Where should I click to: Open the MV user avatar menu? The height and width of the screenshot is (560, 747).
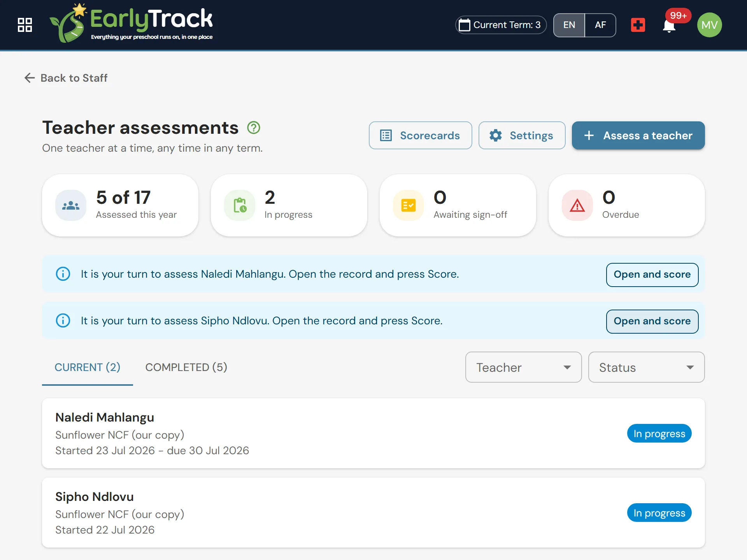(x=709, y=25)
